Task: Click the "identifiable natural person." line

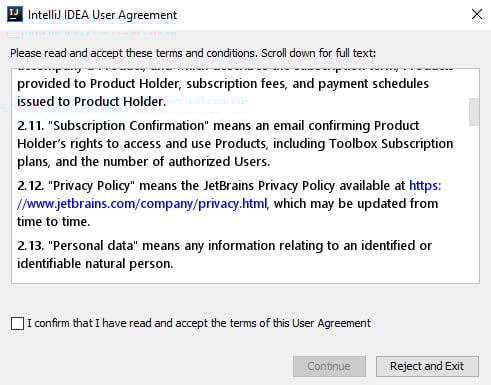Action: coord(95,264)
